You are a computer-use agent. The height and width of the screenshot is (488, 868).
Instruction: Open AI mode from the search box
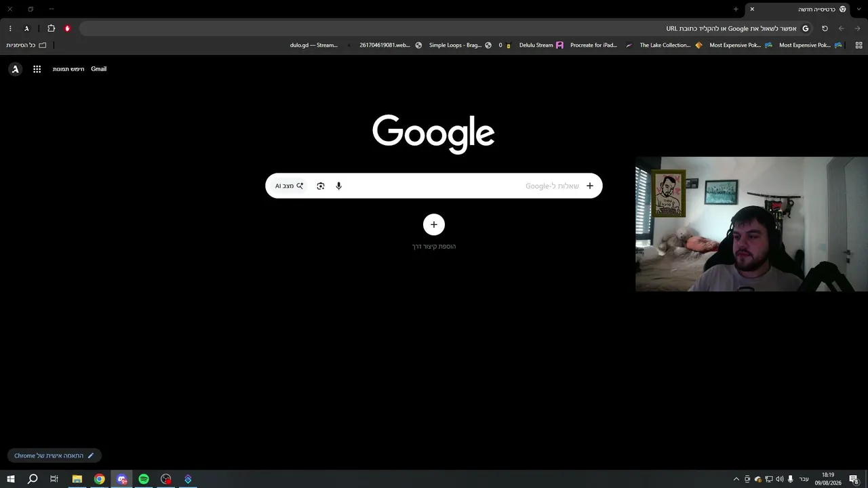pyautogui.click(x=289, y=186)
